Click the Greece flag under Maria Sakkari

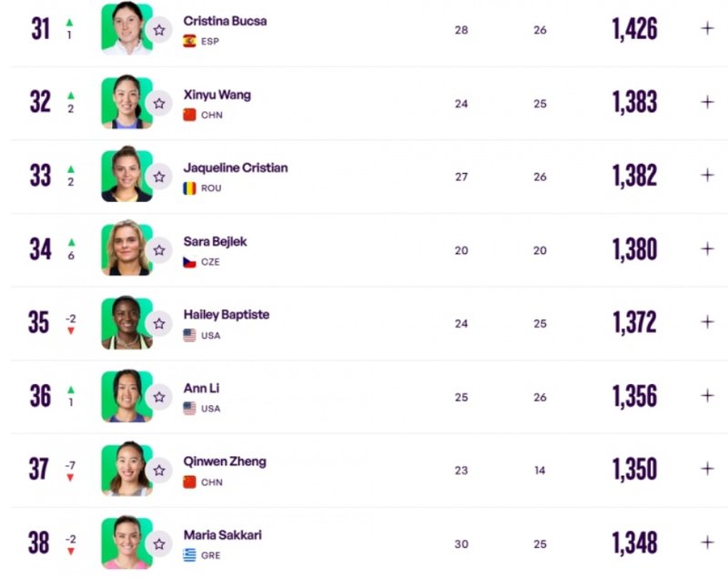pos(189,555)
